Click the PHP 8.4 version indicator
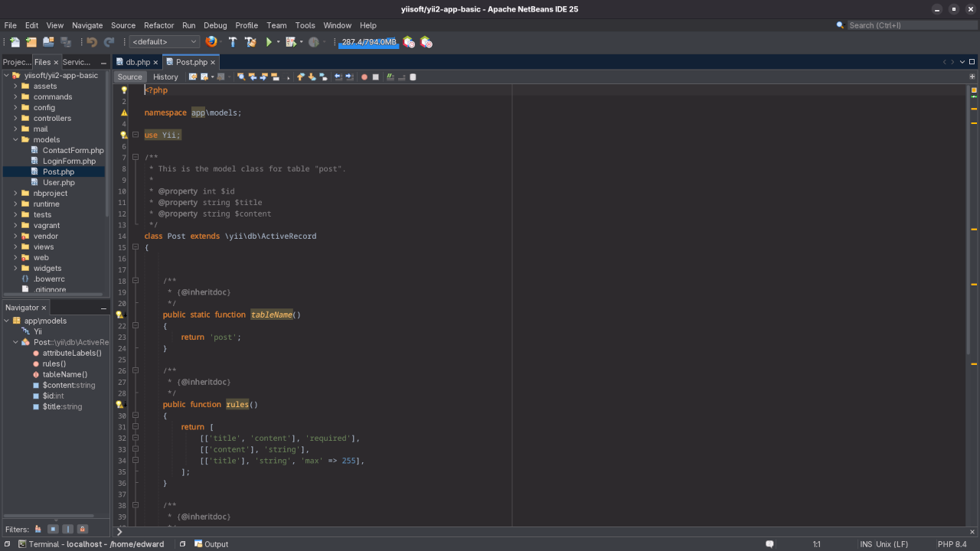980x551 pixels. pos(953,544)
